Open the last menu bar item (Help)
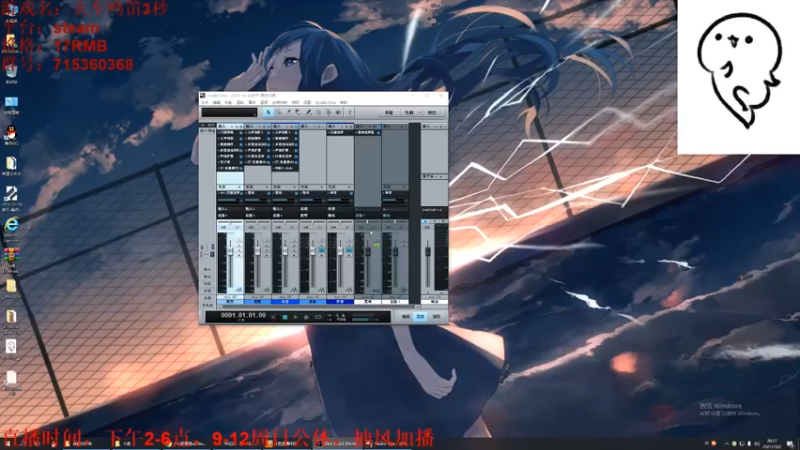Image resolution: width=800 pixels, height=450 pixels. pyautogui.click(x=343, y=103)
